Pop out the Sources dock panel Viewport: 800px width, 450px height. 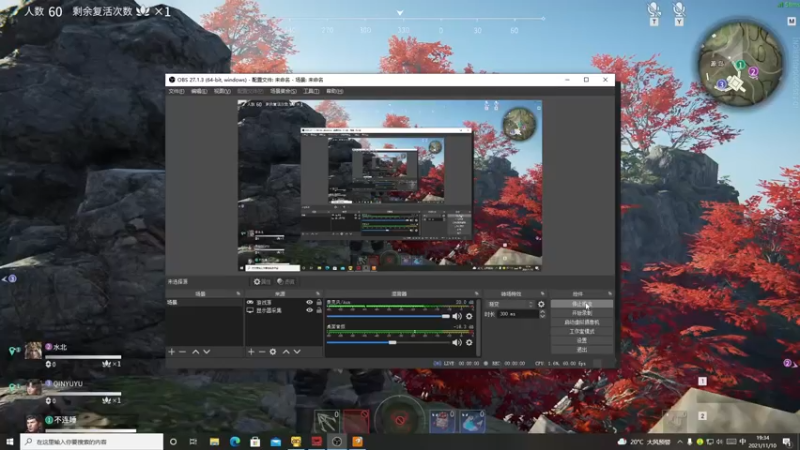(318, 294)
